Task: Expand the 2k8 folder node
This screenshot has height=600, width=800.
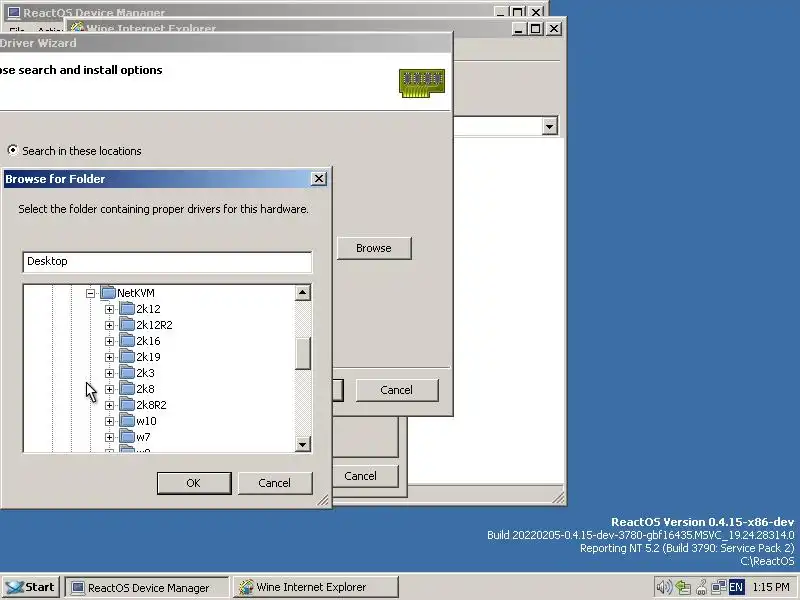Action: (109, 389)
